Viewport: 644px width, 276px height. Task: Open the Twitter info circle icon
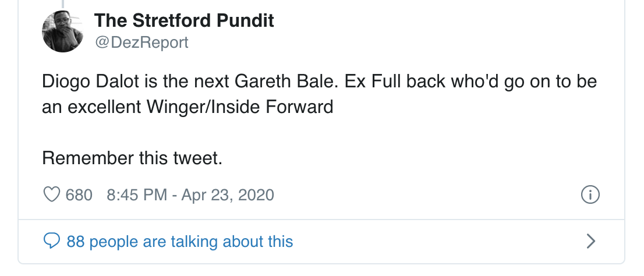coord(590,194)
